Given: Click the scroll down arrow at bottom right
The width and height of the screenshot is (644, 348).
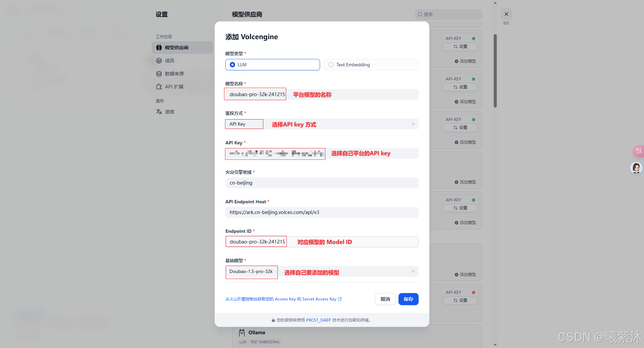Looking at the screenshot, I should tap(495, 345).
